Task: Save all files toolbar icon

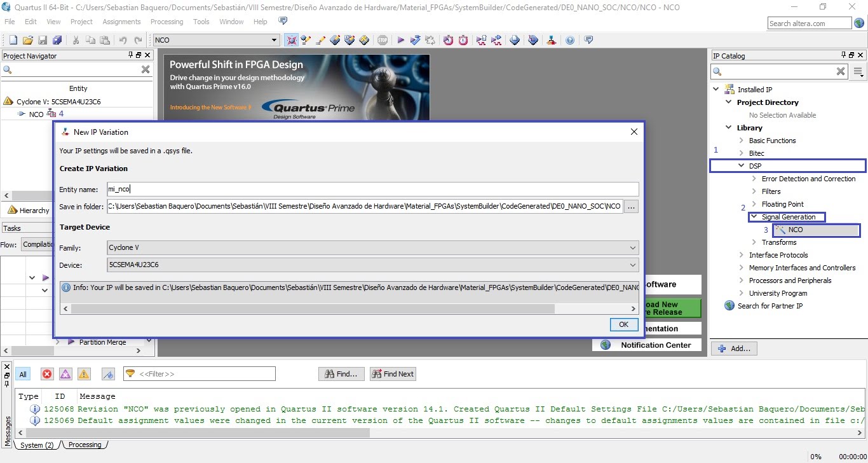Action: tap(57, 40)
